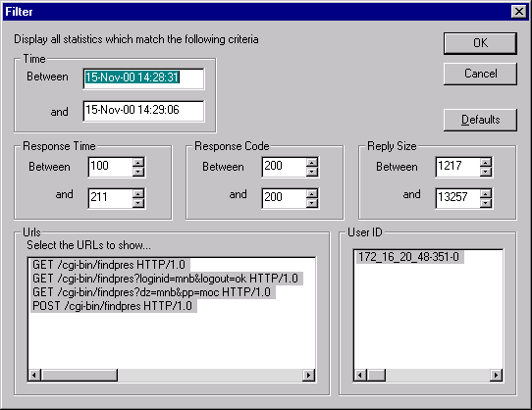This screenshot has width=532, height=410.
Task: Click left arrow of User ID scrollbar
Action: [360, 375]
